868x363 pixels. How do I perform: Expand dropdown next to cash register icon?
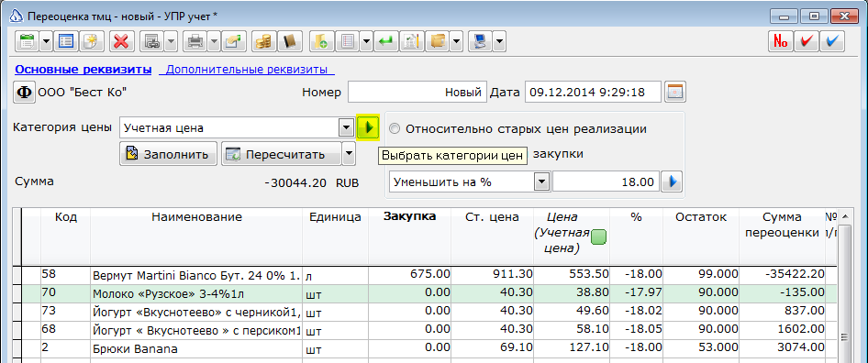point(171,41)
